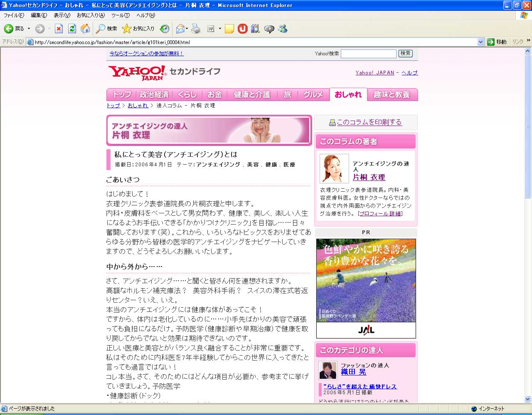Expand the リンク links toolbar chevron
The image size is (532, 415).
(529, 41)
